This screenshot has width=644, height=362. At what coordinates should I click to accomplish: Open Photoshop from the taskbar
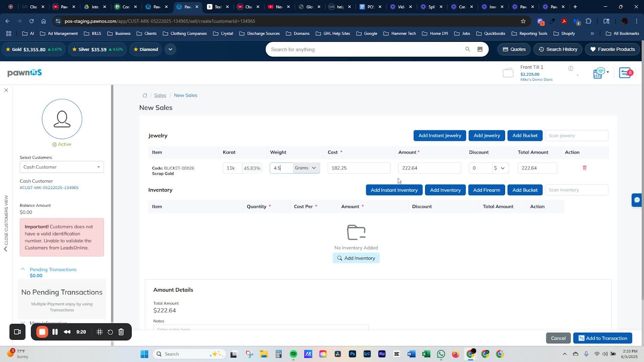tap(353, 354)
